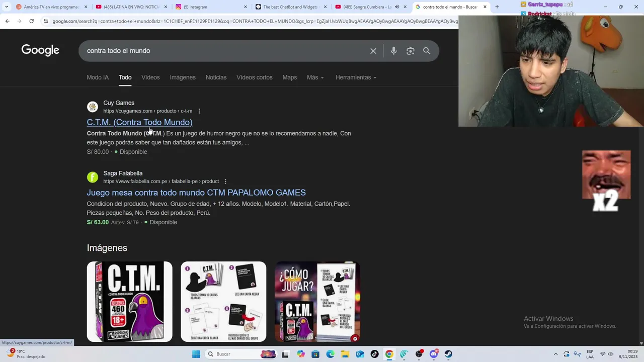Open Discord from the taskbar
The image size is (644, 362).
[x=434, y=354]
